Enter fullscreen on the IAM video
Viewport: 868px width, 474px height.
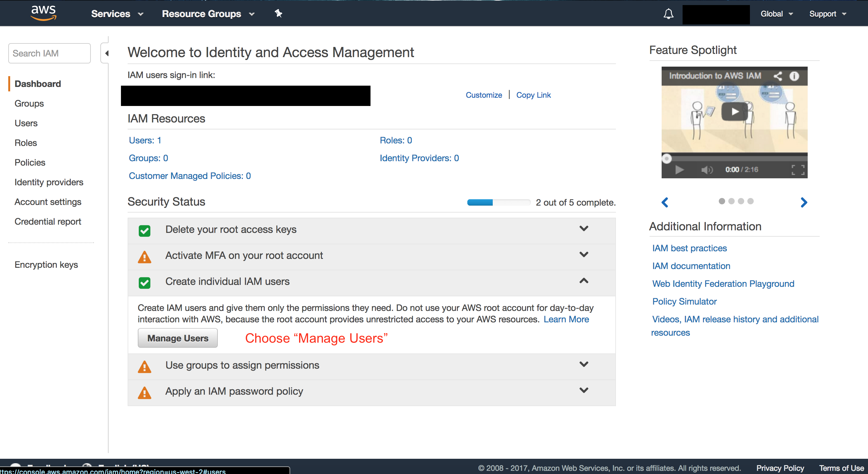[798, 170]
